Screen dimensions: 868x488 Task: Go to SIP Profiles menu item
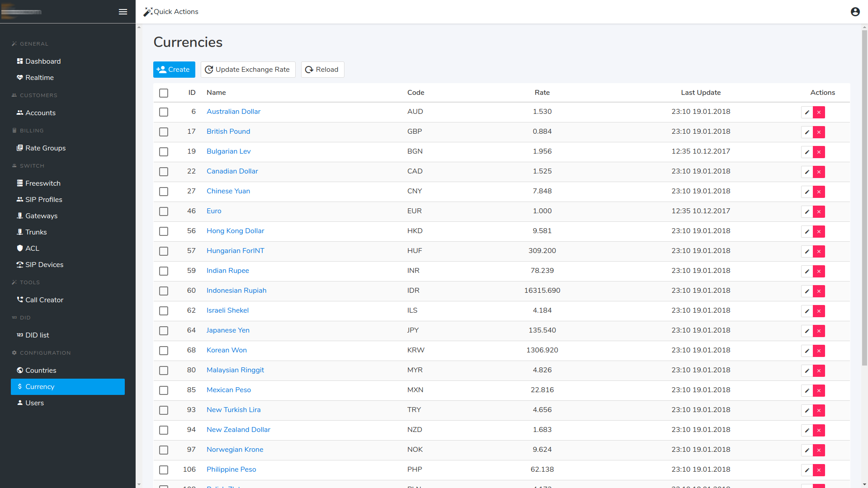[43, 200]
